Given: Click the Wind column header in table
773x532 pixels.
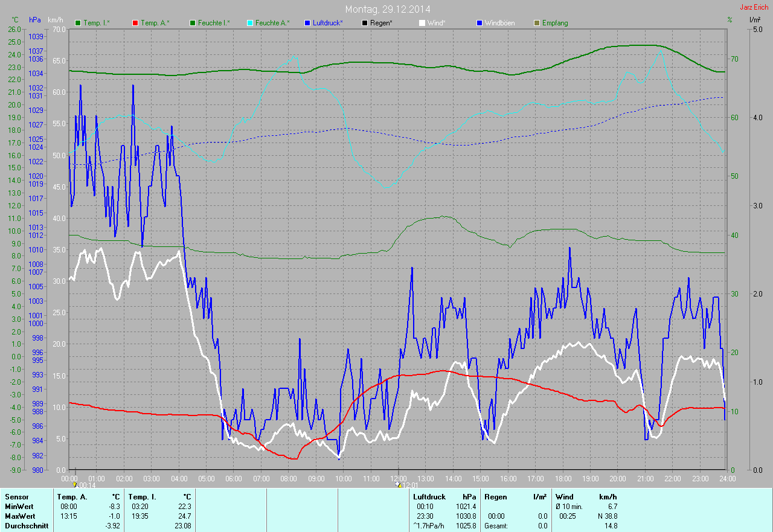Looking at the screenshot, I should tap(564, 496).
